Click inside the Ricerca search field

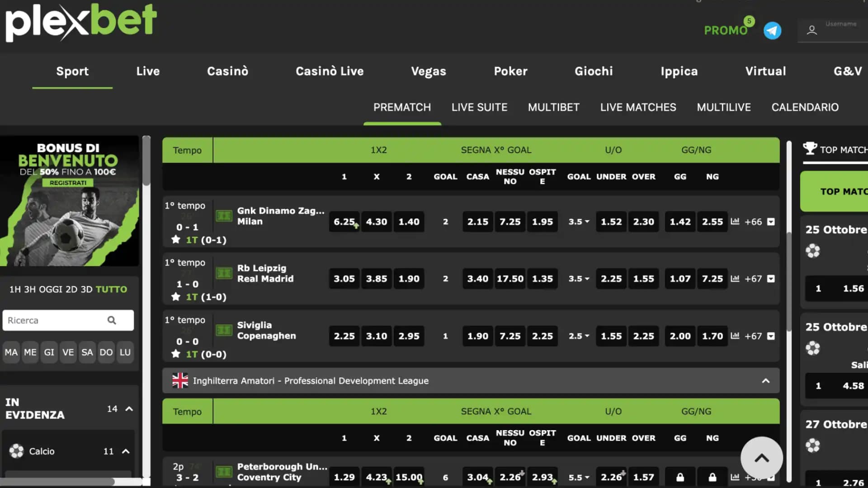coord(54,320)
